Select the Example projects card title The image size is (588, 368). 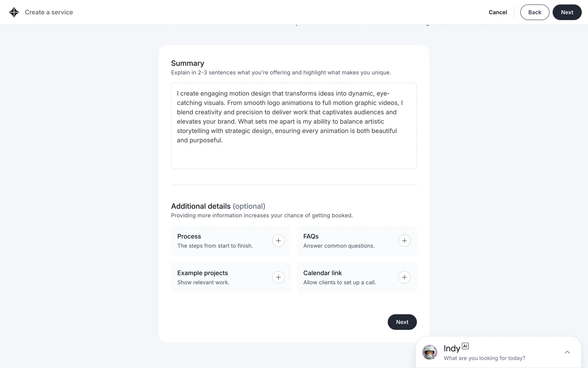202,273
